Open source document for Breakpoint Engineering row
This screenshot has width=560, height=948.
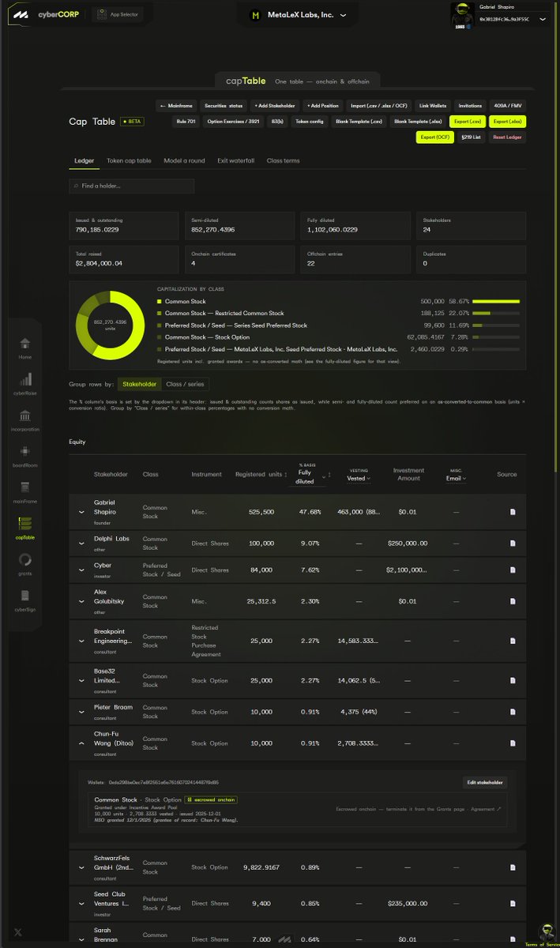coord(513,641)
